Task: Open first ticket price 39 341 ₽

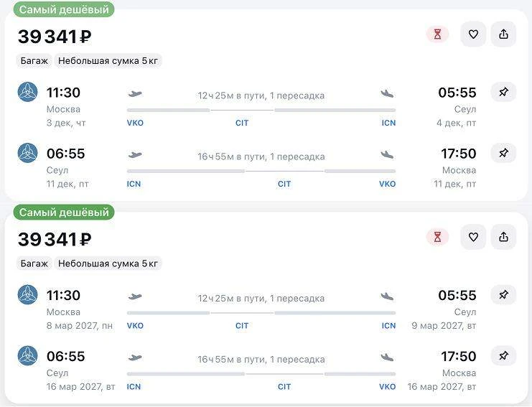Action: [55, 37]
